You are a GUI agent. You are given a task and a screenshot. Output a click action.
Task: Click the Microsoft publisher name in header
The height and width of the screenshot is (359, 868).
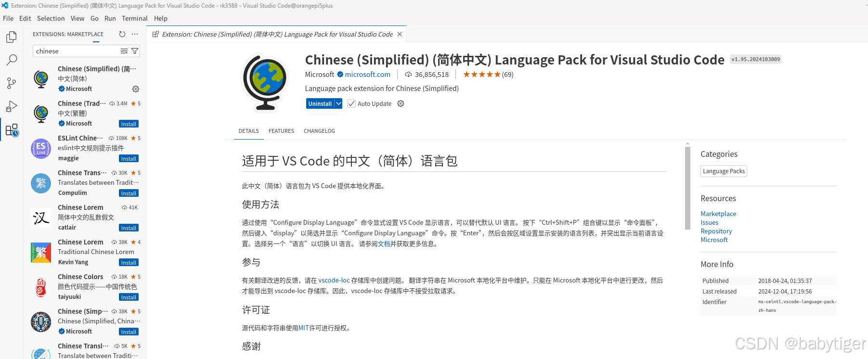320,75
